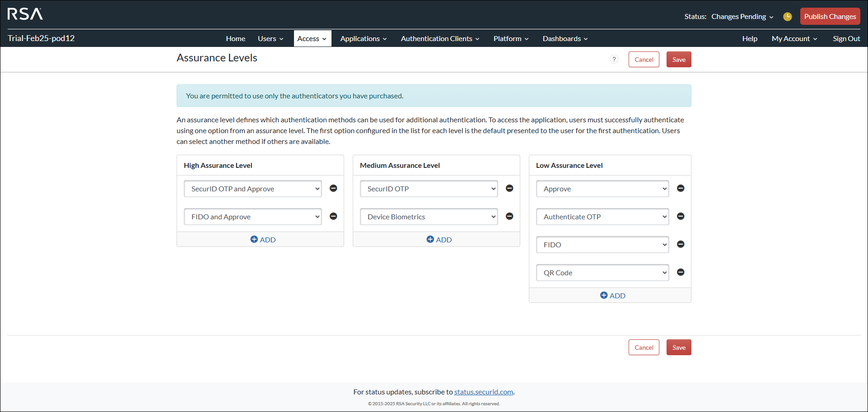Remove QR Code from Low level
The image size is (868, 412).
(x=681, y=273)
